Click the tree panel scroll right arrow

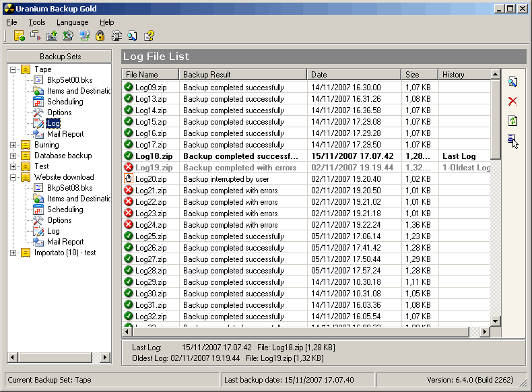pos(105,357)
